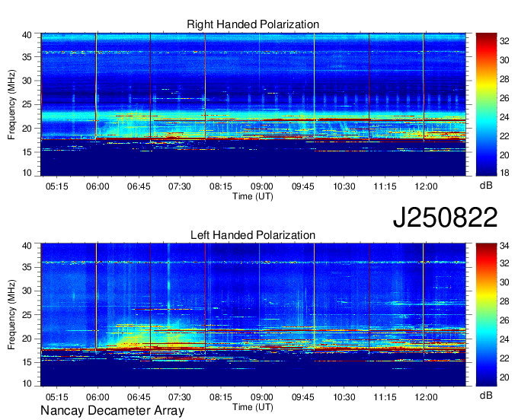Click the Right Handed spectrogram image
This screenshot has width=518, height=420.
pos(254,104)
